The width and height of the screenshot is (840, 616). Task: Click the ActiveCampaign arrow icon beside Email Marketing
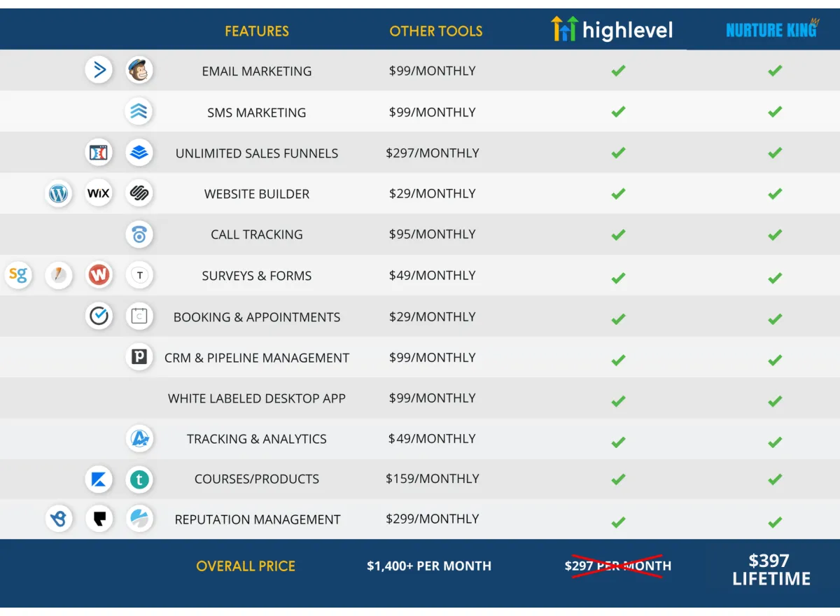coord(99,70)
